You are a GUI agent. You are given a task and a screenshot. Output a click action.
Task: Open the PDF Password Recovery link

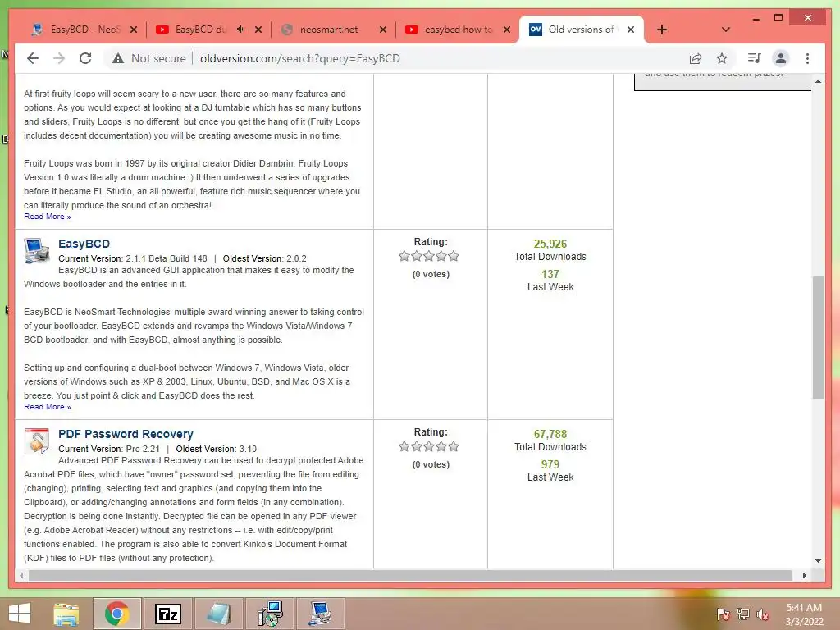coord(126,434)
